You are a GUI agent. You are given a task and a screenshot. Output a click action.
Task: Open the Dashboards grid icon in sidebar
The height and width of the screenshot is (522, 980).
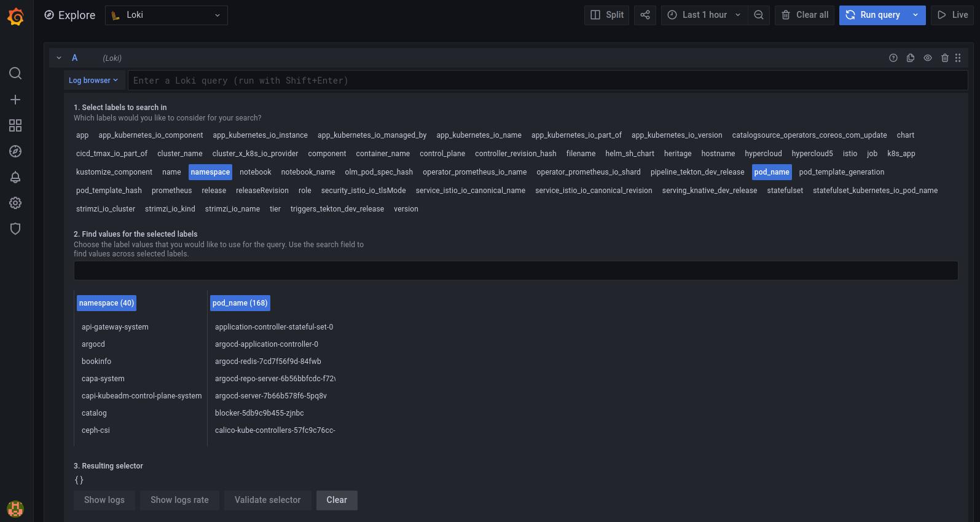(x=15, y=125)
